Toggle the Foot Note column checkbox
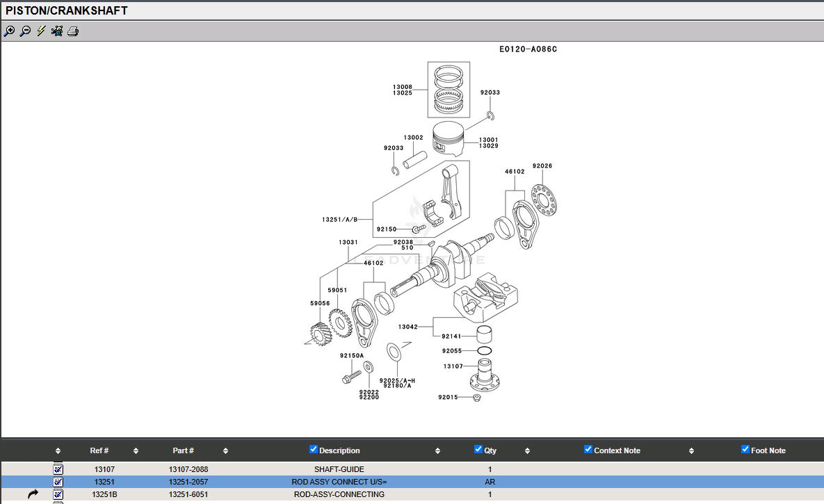 [745, 450]
